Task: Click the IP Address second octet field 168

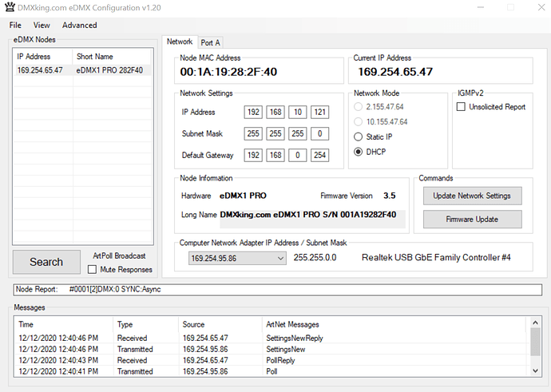Action: pos(275,112)
